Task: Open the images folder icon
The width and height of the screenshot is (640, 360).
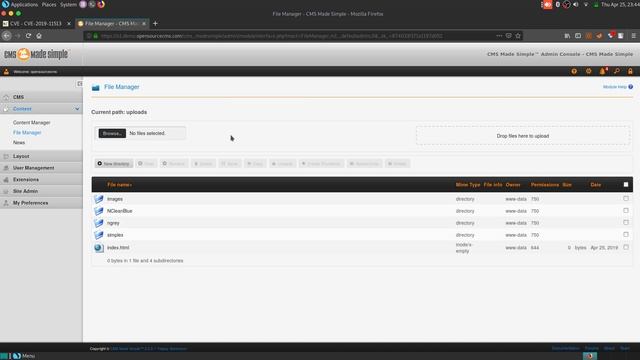Action: (98, 199)
